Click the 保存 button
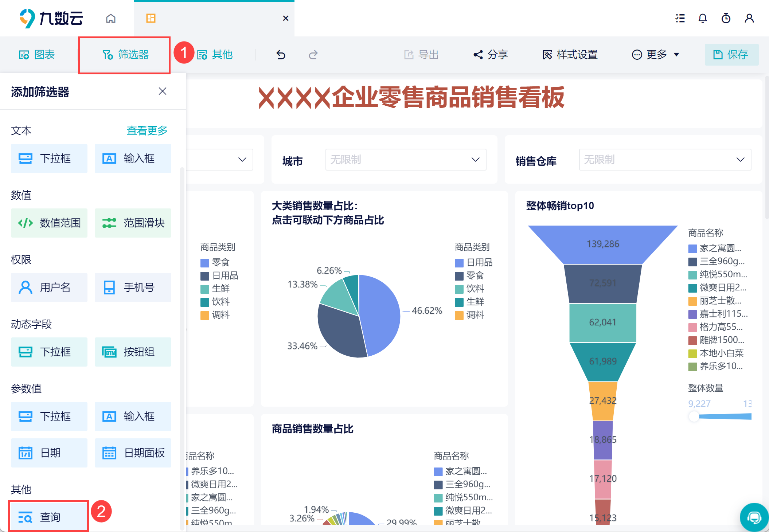This screenshot has height=532, width=769. tap(731, 55)
